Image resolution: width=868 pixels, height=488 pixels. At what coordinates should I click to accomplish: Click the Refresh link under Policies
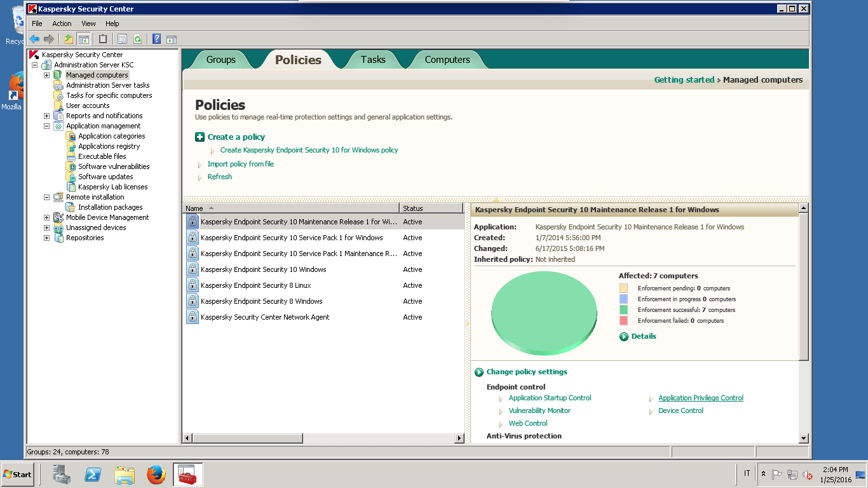coord(220,177)
